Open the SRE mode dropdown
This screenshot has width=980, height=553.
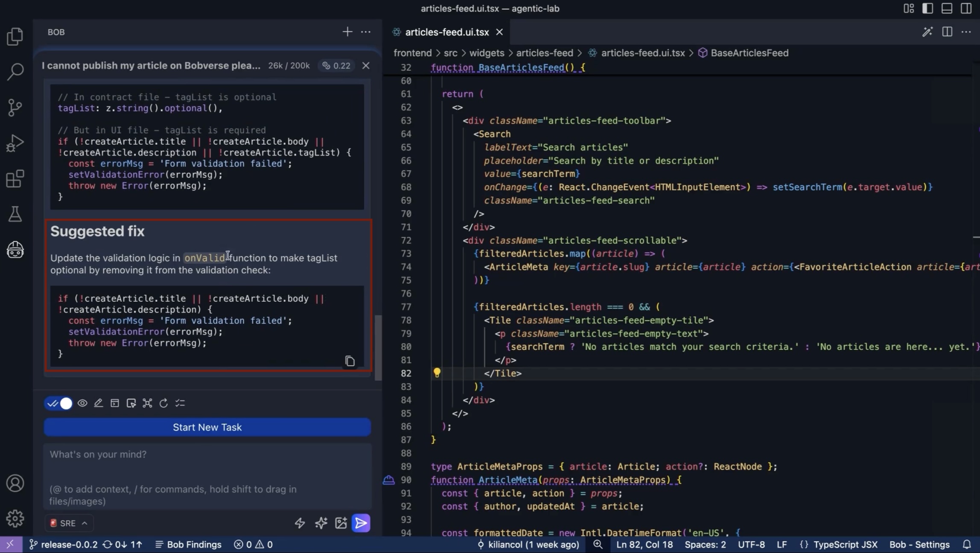click(69, 523)
